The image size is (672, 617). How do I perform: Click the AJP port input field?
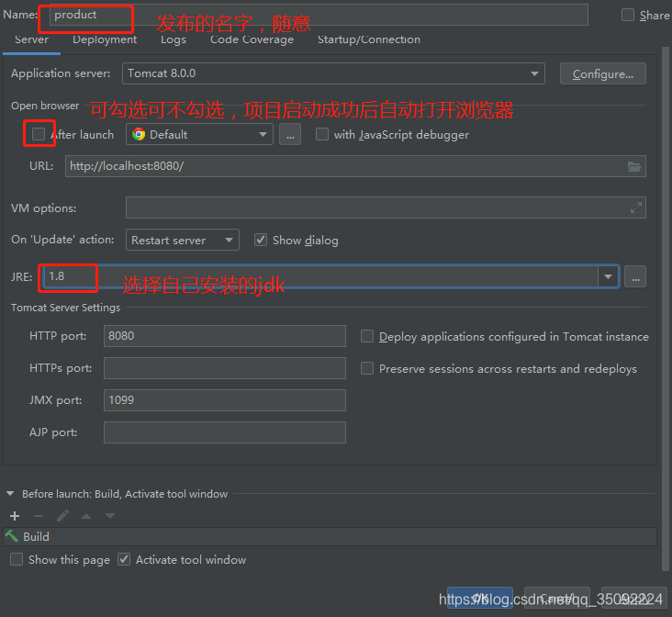(225, 432)
